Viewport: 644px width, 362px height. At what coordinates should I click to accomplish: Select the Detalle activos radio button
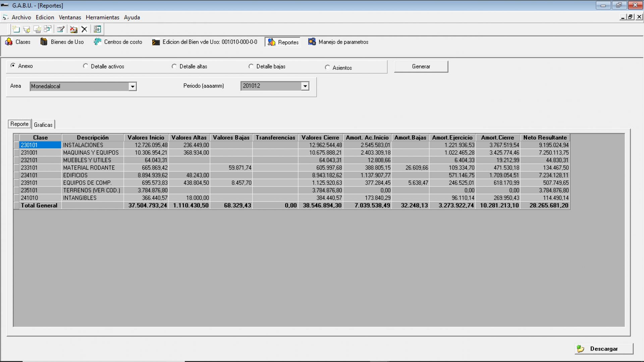click(x=86, y=66)
